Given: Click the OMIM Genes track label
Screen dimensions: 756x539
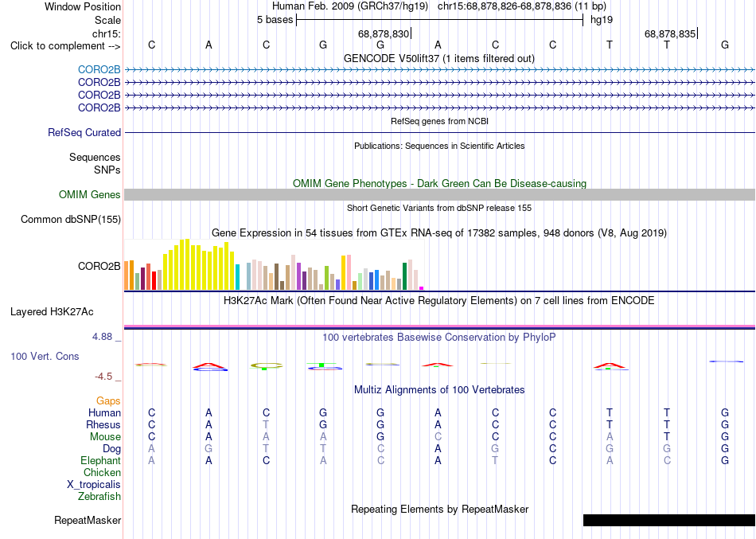Looking at the screenshot, I should 89,194.
